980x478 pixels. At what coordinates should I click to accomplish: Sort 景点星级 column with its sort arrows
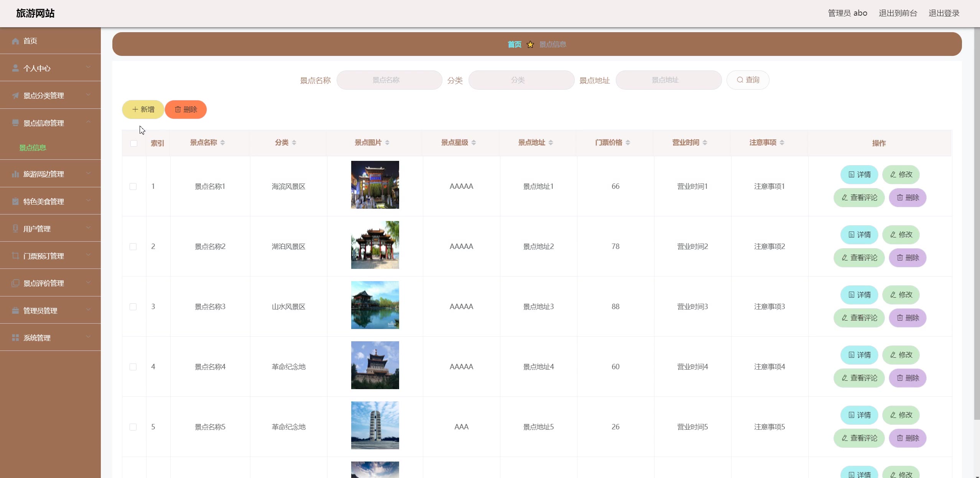(474, 142)
